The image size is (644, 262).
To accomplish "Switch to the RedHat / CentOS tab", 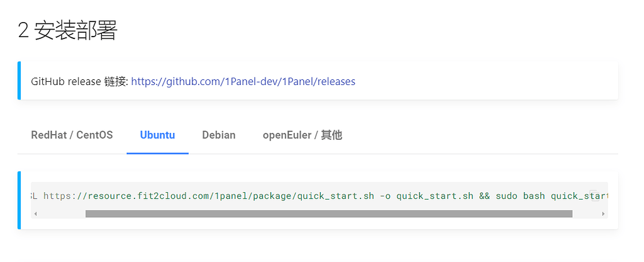I will (72, 135).
